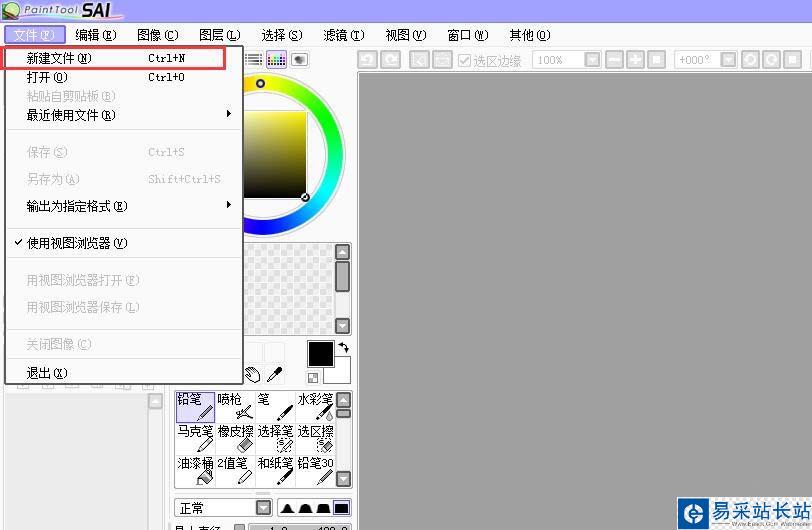This screenshot has width=812, height=530.
Task: Toggle the scratchpad panel icon
Action: 300,60
